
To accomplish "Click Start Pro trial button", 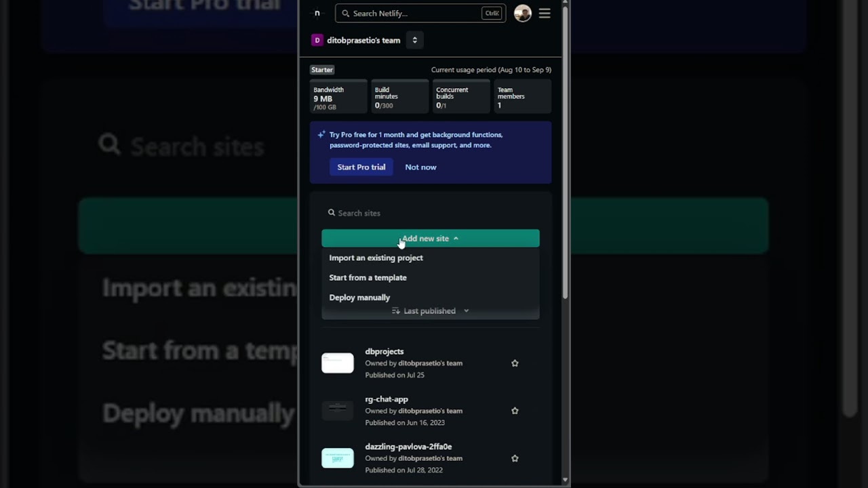I will click(361, 167).
